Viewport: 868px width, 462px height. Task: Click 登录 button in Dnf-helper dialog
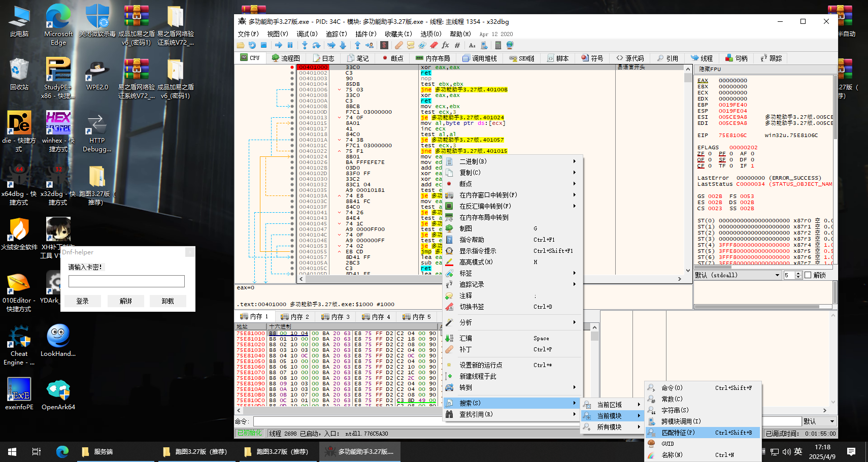(82, 301)
